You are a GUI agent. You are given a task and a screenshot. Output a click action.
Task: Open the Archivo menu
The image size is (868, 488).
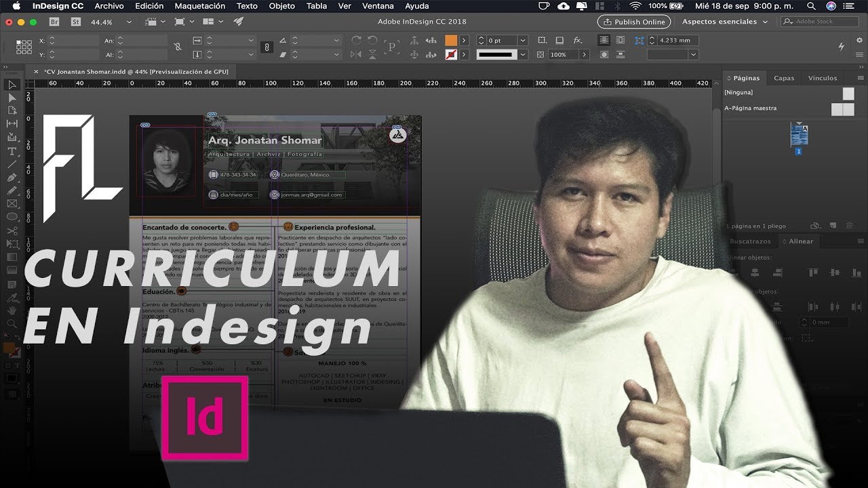point(109,5)
